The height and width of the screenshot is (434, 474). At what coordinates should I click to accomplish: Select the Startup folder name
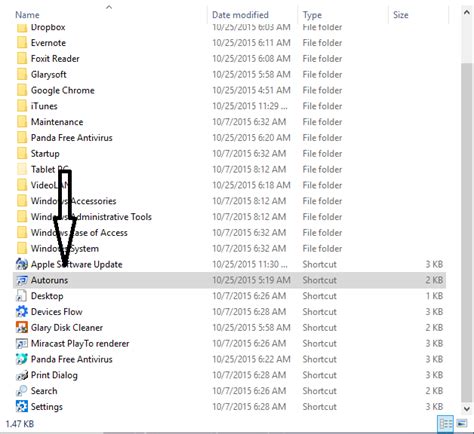pyautogui.click(x=45, y=154)
